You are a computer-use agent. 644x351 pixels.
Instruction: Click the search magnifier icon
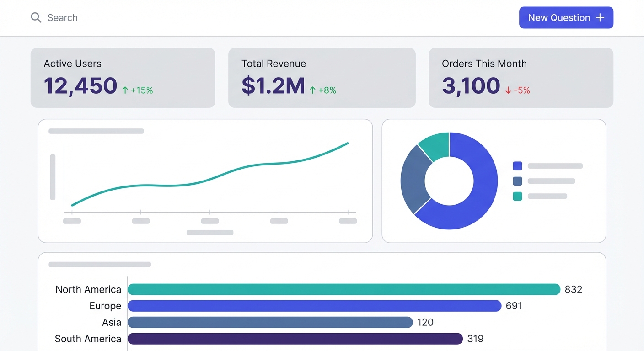[x=36, y=17]
